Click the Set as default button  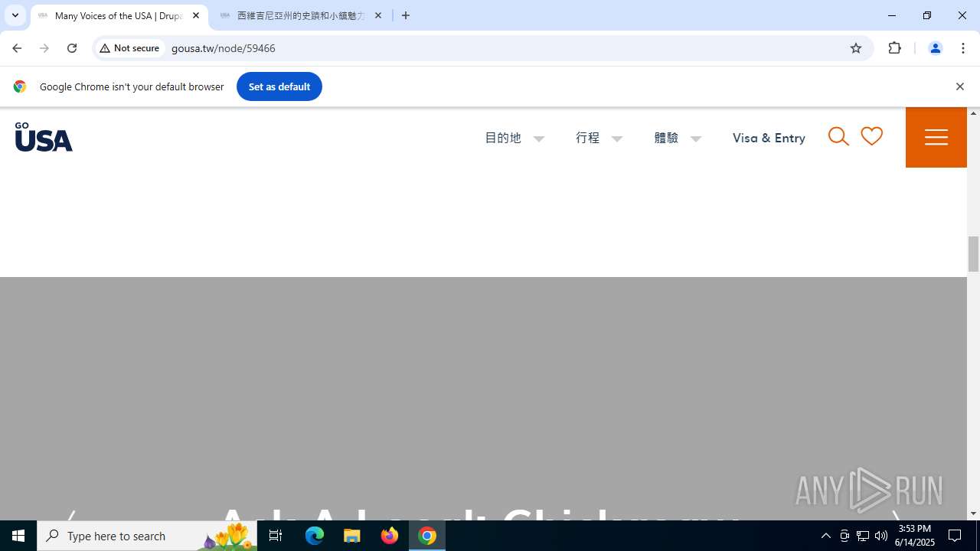(x=279, y=86)
